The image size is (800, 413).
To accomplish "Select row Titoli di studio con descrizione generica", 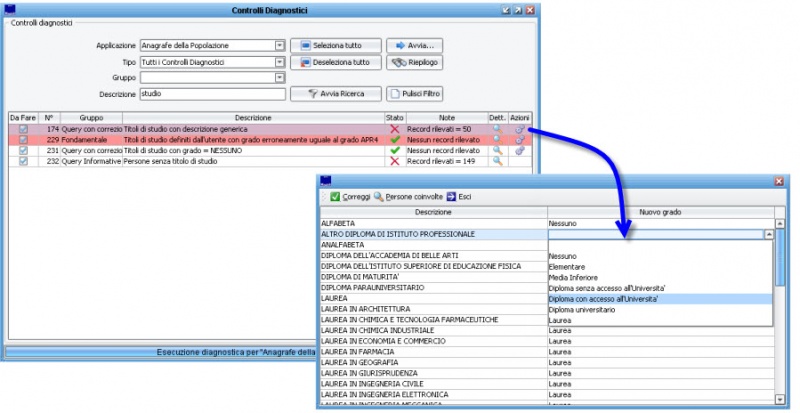I will pos(270,129).
